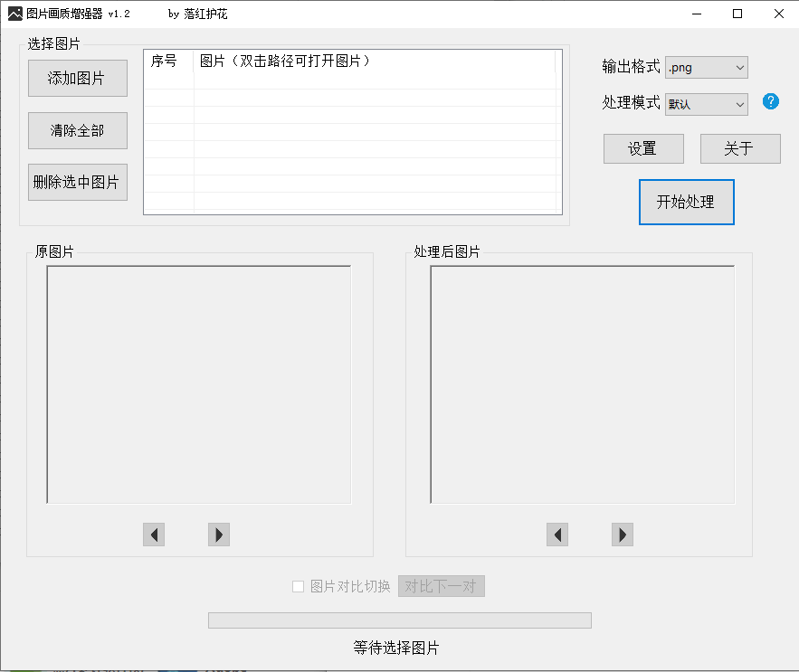The height and width of the screenshot is (672, 799).
Task: Enable the 图片对比切换 comparison checkbox
Action: tap(299, 586)
